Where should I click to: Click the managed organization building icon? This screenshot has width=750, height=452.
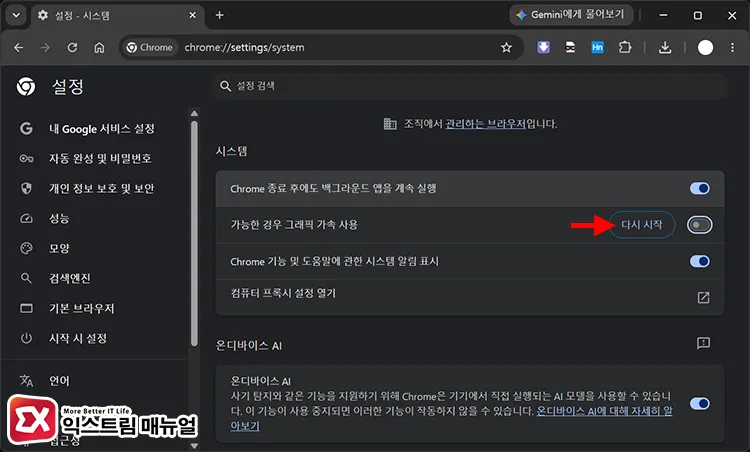(x=390, y=124)
